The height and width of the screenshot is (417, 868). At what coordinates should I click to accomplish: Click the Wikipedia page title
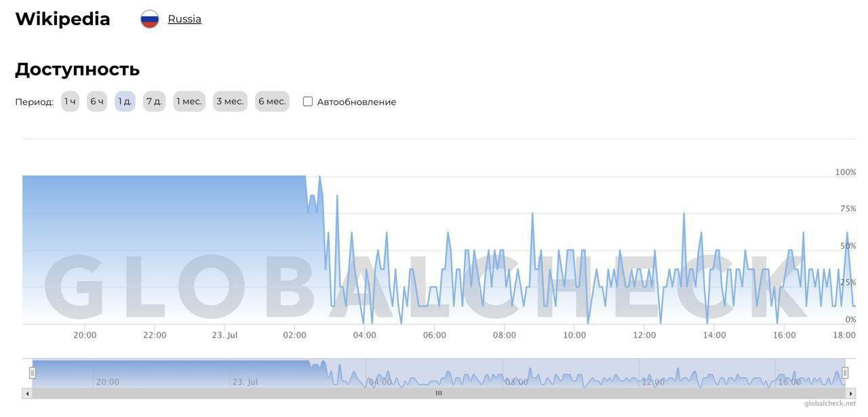tap(62, 19)
